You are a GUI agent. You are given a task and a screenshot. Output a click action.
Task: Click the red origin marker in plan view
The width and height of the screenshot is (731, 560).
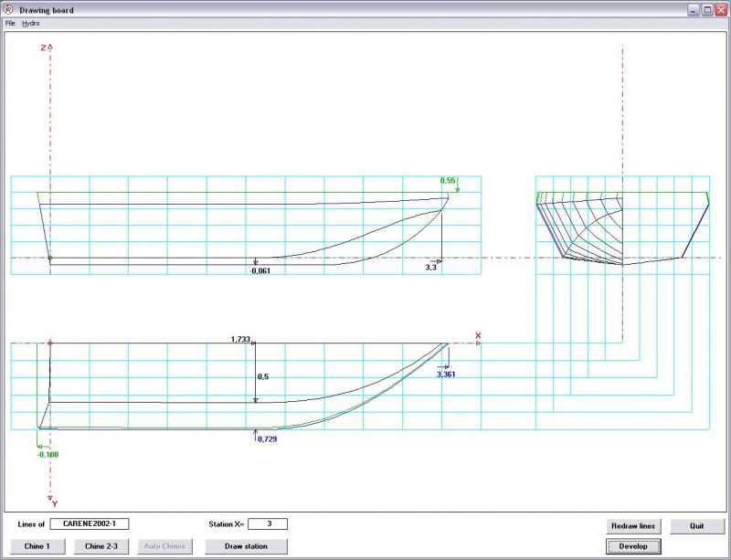[x=50, y=343]
